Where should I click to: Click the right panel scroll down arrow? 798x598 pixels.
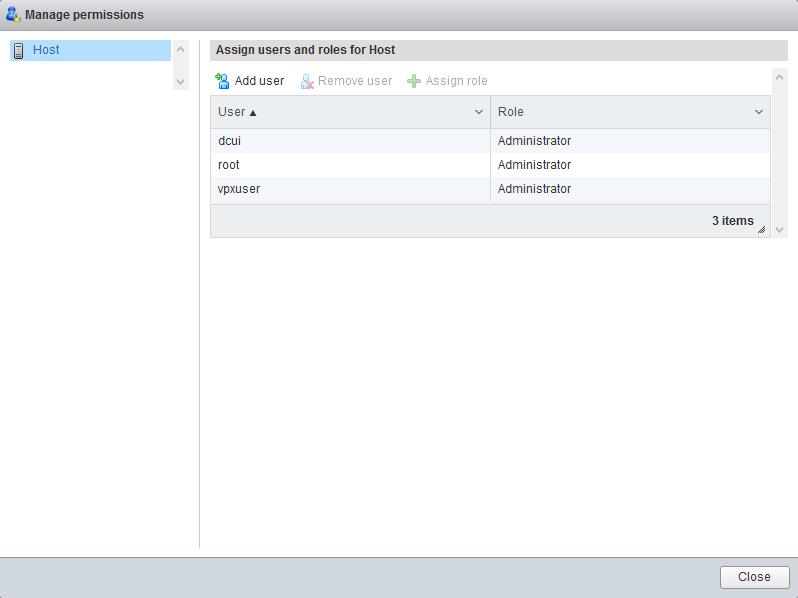(779, 230)
